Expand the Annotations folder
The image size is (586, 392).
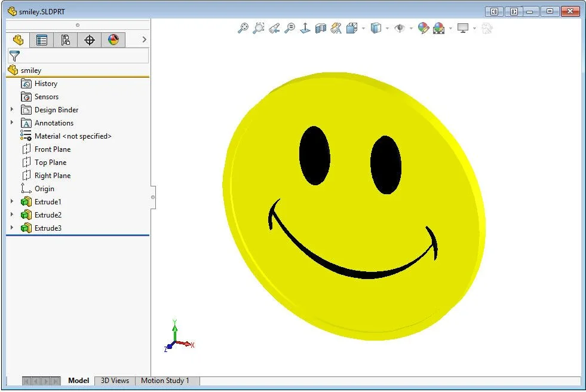(12, 122)
